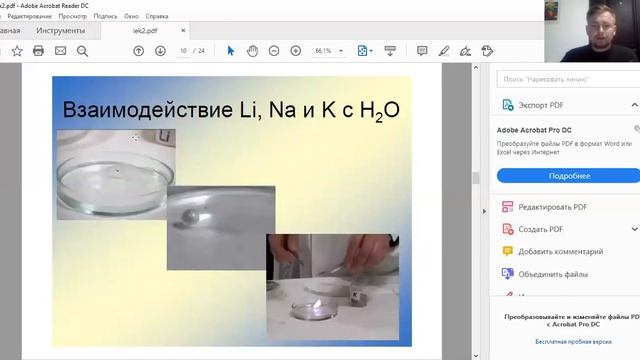This screenshot has width=640, height=360.
Task: Close the lek2.pdf tab
Action: (183, 31)
